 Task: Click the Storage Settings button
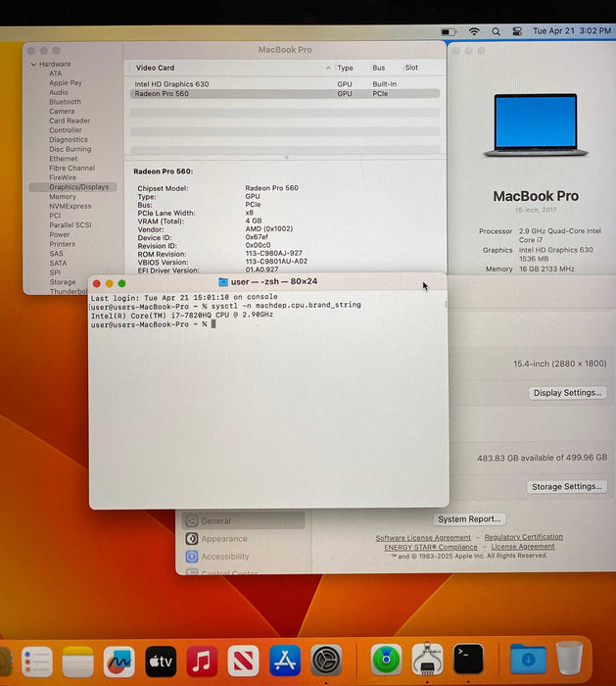pyautogui.click(x=567, y=486)
